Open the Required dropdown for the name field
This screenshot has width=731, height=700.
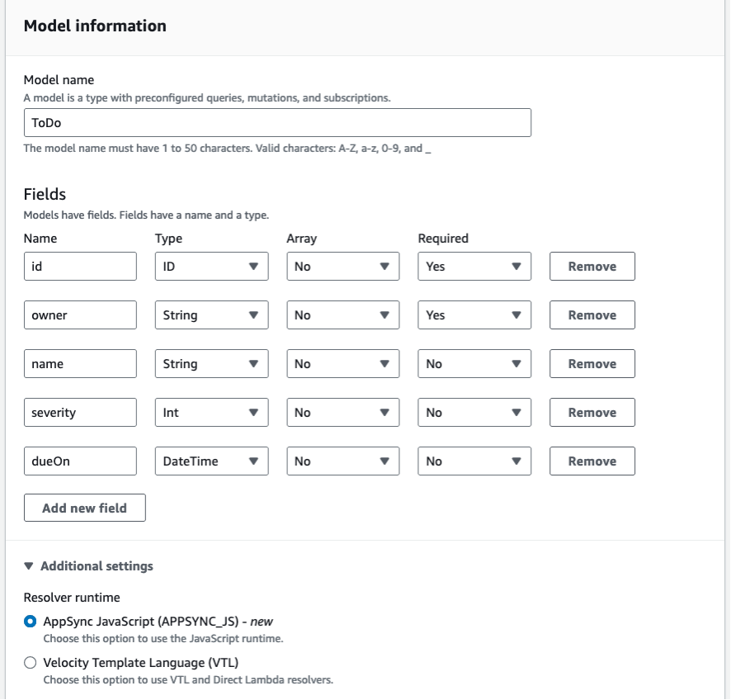pos(474,363)
